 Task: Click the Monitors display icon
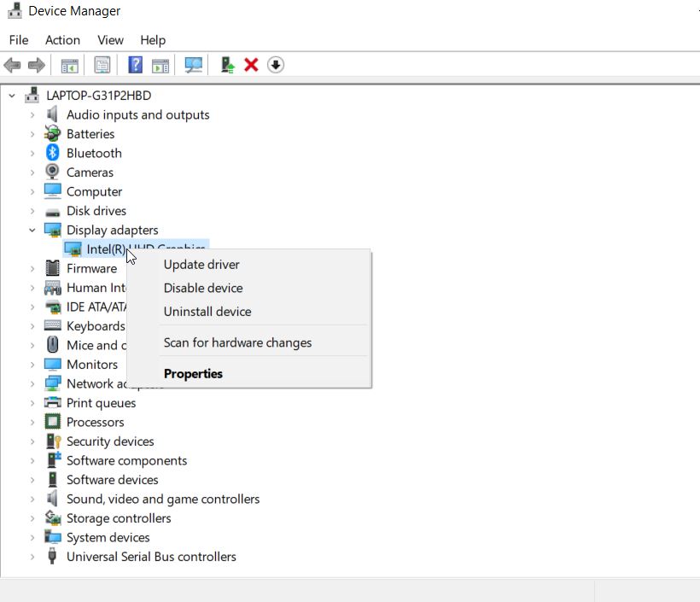click(x=53, y=364)
